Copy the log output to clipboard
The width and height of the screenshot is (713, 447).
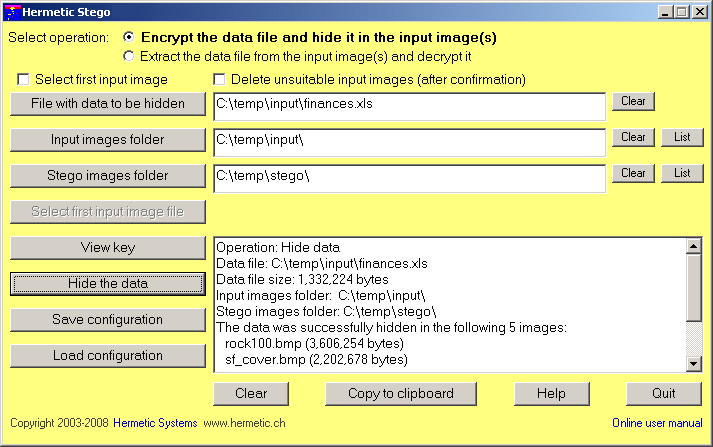[400, 393]
